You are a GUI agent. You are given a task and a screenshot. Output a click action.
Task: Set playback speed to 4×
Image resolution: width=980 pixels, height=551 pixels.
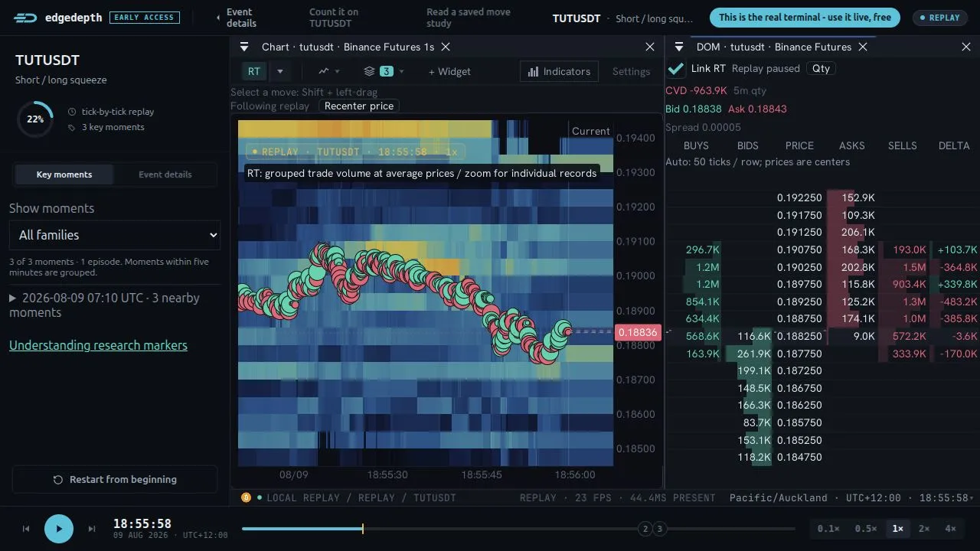pyautogui.click(x=950, y=528)
